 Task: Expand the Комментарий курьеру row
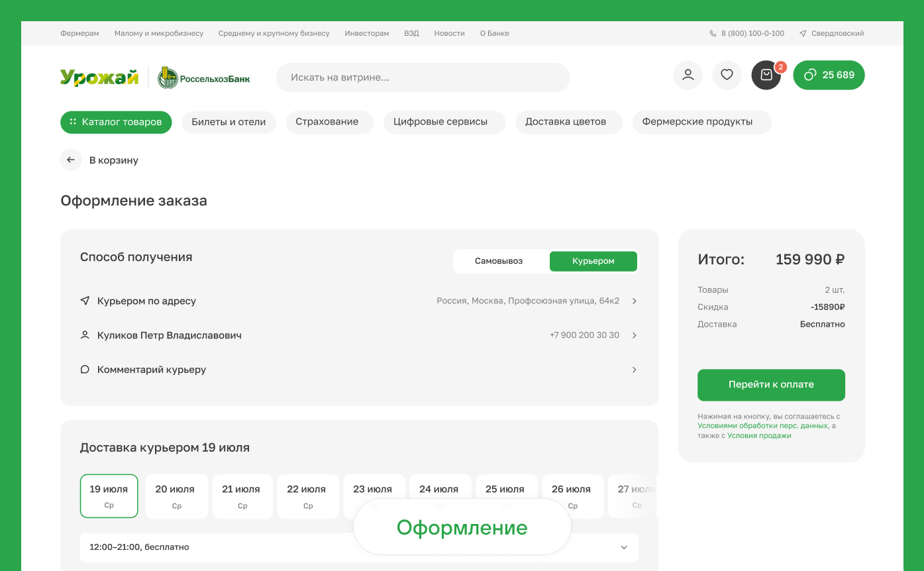click(634, 369)
